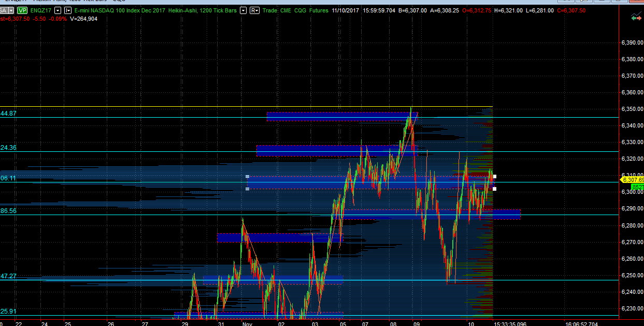
Task: Click the 15:59:59.704 timestamp
Action: (x=380, y=10)
